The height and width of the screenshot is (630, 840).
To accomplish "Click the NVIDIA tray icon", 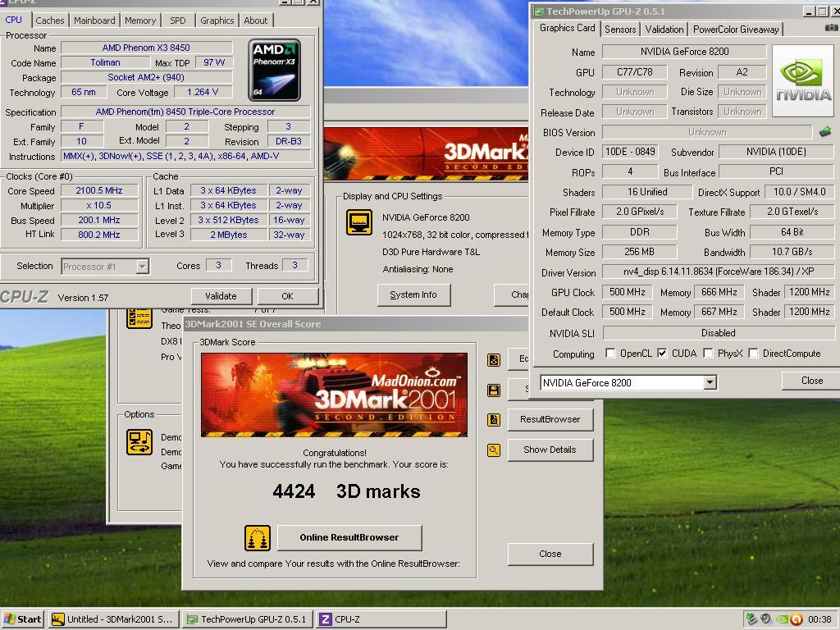I will (782, 619).
